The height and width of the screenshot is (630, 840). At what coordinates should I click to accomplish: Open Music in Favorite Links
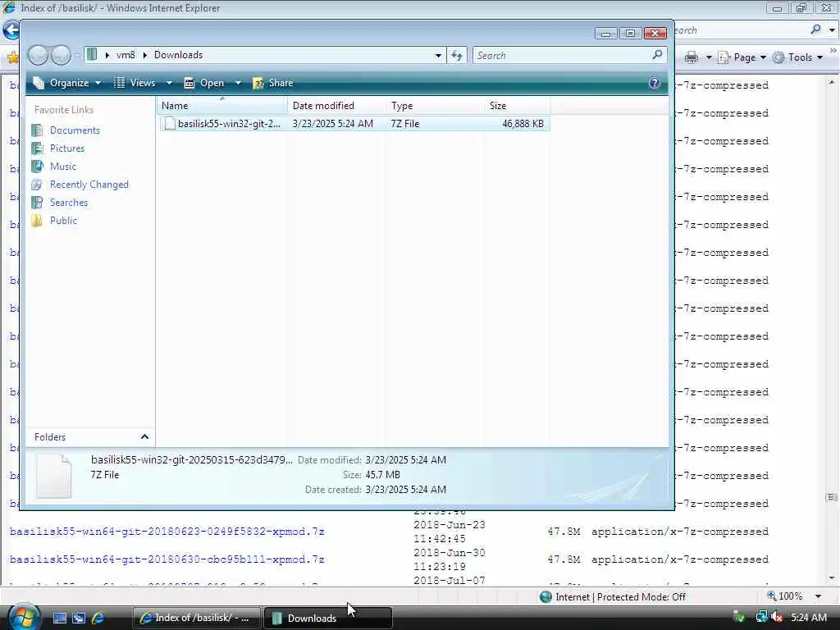click(x=63, y=167)
